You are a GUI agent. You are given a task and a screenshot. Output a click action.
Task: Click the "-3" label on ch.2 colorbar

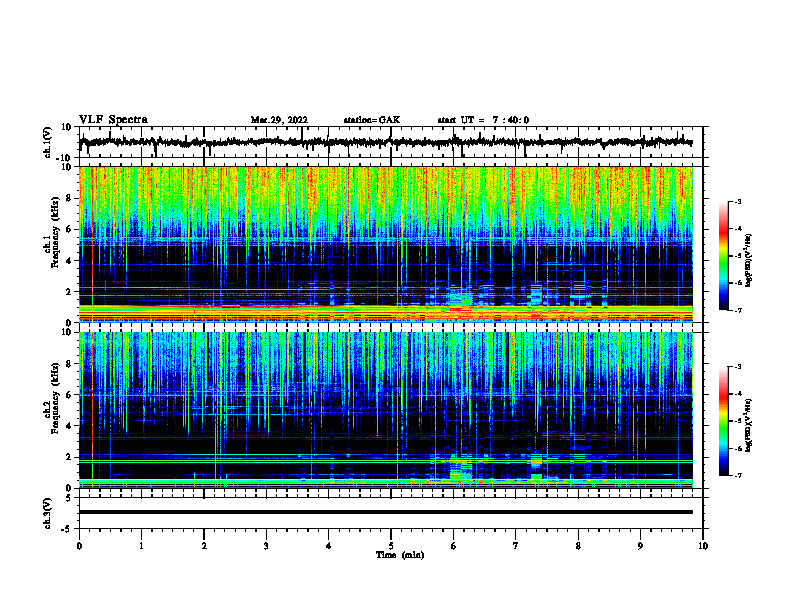click(x=737, y=367)
